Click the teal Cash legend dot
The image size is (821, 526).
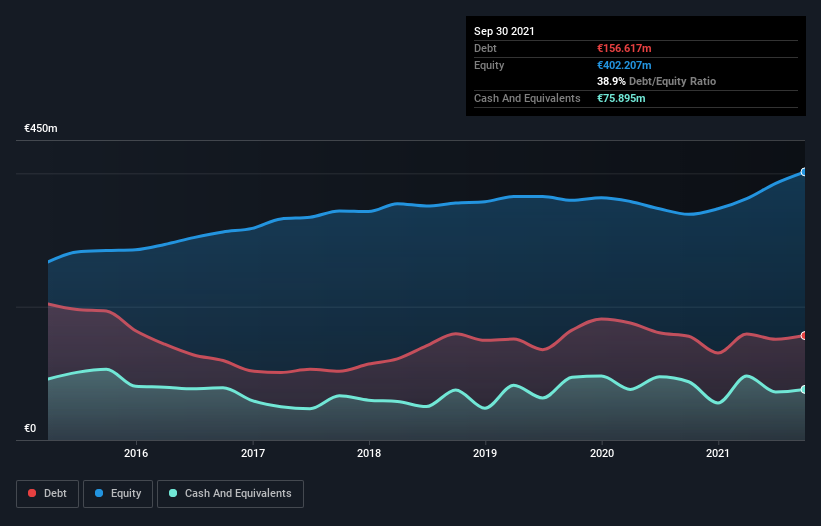coord(173,493)
